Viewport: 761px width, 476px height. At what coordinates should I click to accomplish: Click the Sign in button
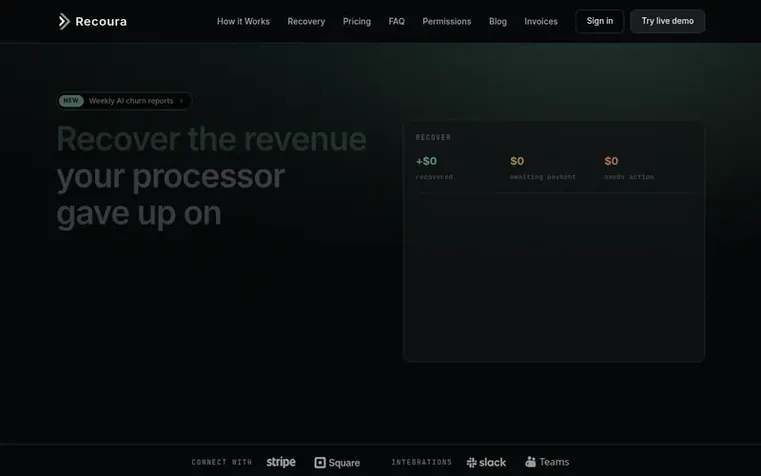[x=599, y=21]
